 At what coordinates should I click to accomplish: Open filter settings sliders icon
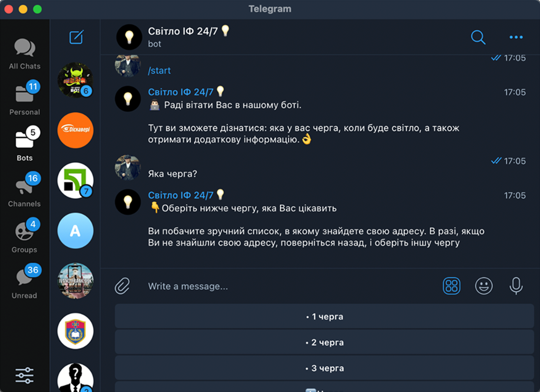click(x=25, y=375)
